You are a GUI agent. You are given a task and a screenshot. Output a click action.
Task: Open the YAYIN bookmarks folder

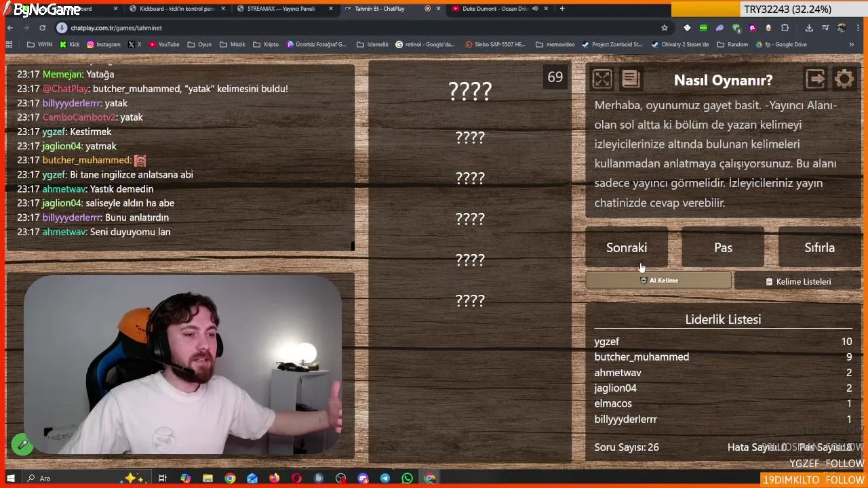click(39, 45)
